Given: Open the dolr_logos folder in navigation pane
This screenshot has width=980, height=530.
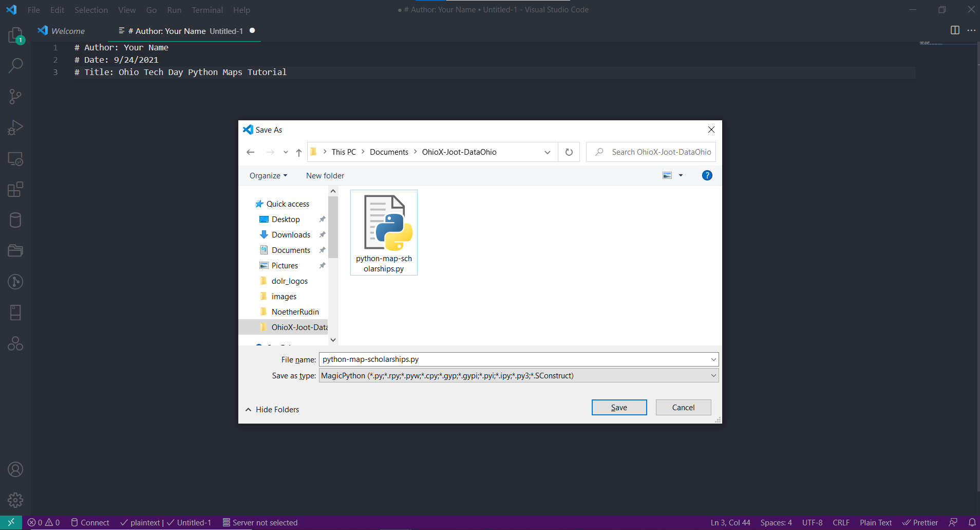Looking at the screenshot, I should tap(290, 281).
